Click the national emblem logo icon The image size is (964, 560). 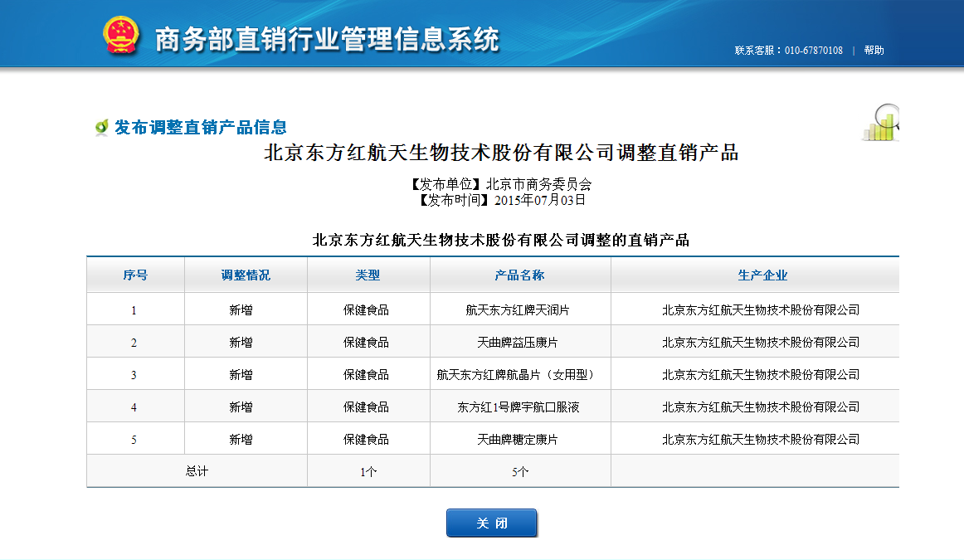click(122, 37)
